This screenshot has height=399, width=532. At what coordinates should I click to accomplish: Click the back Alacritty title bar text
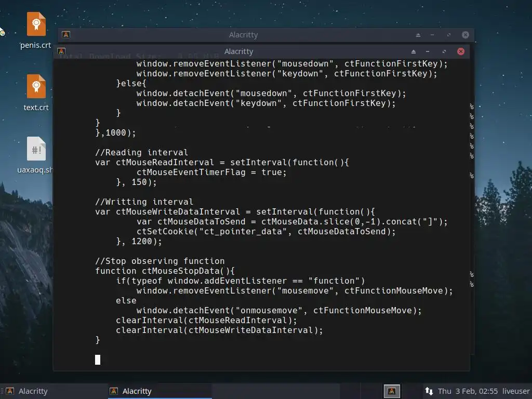(x=243, y=35)
